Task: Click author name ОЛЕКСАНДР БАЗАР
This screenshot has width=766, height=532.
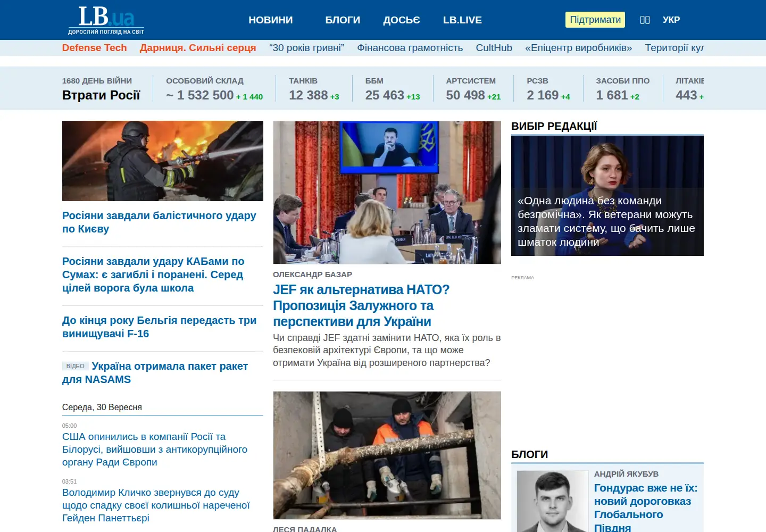Action: [x=313, y=275]
